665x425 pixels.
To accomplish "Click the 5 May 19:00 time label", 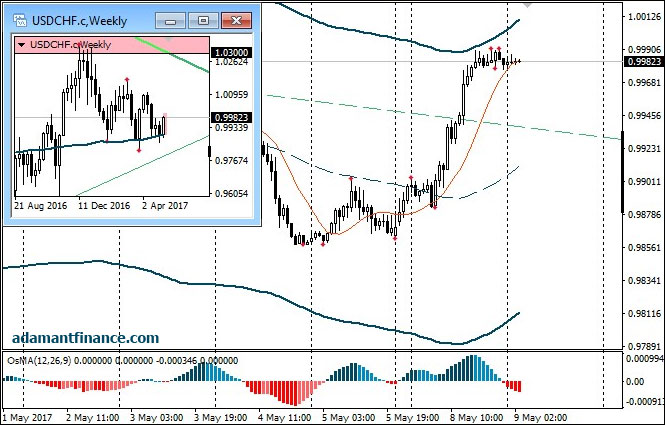I will [x=413, y=418].
